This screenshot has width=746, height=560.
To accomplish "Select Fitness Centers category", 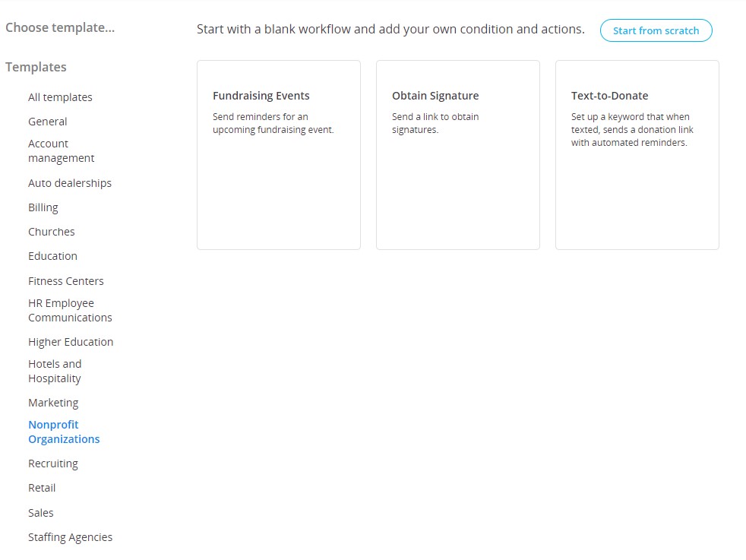I will 65,281.
